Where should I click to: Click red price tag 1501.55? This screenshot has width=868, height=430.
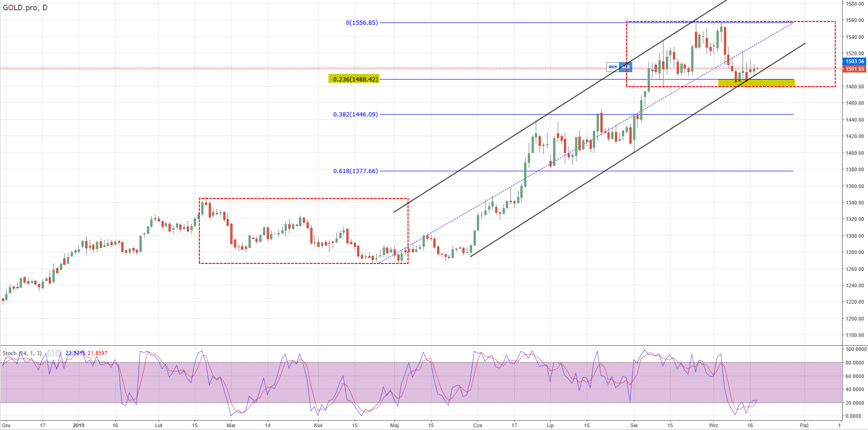(x=854, y=69)
